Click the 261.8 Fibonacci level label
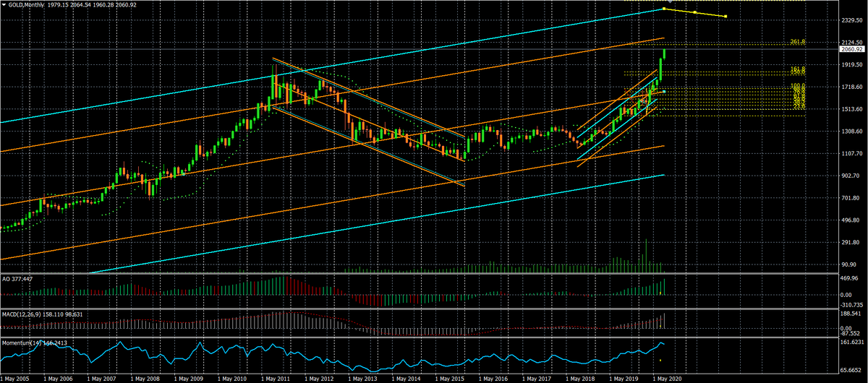The height and width of the screenshot is (383, 868). [x=799, y=43]
